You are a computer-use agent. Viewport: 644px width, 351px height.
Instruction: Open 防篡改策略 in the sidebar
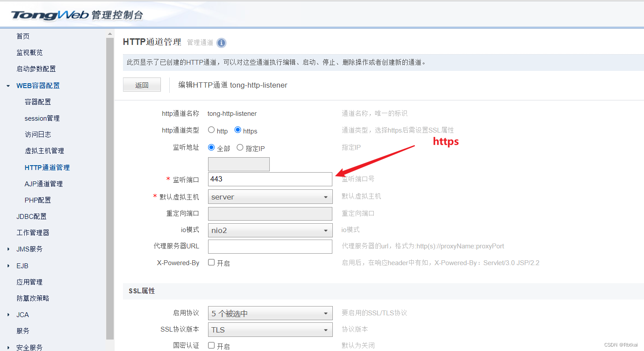[33, 298]
